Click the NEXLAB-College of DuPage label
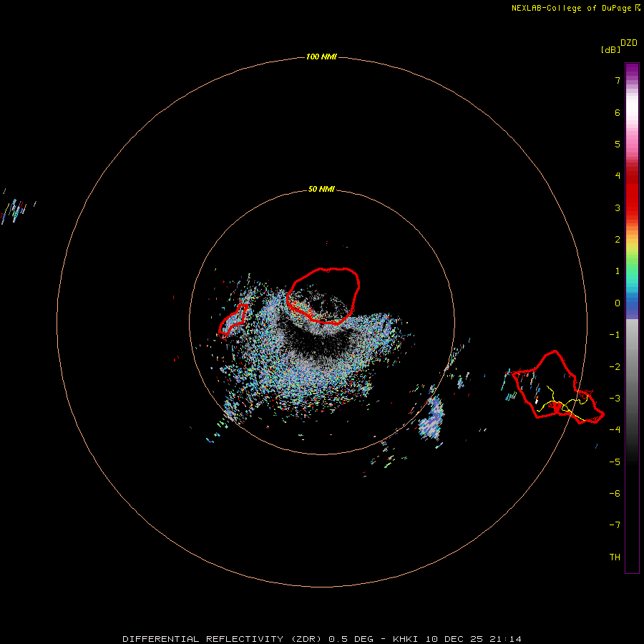The image size is (644, 644). [x=575, y=8]
